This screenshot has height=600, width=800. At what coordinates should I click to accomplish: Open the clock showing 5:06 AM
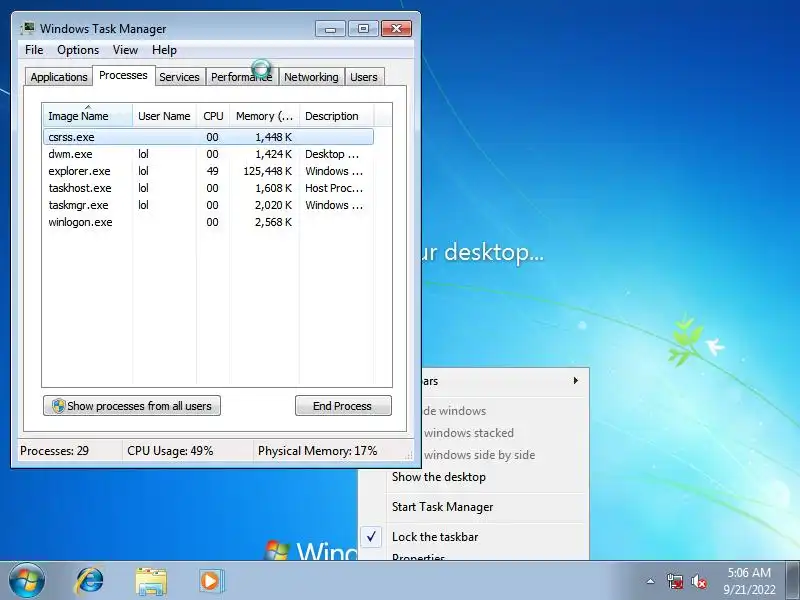coord(748,581)
